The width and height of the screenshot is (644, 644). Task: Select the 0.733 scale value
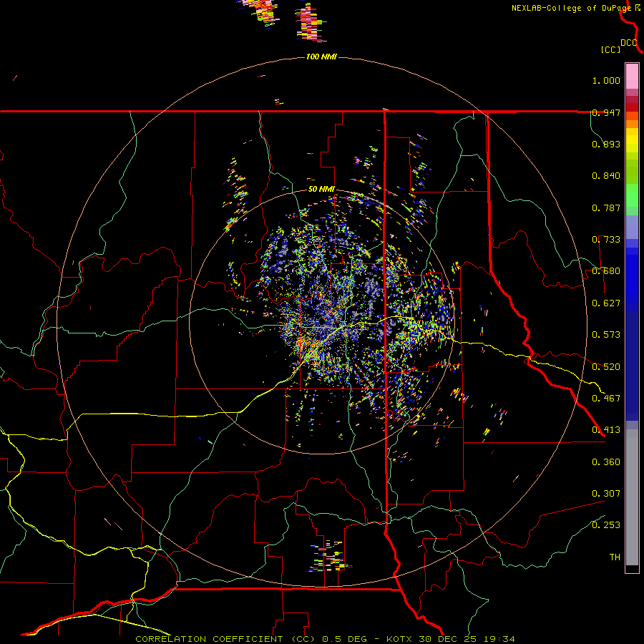(606, 240)
